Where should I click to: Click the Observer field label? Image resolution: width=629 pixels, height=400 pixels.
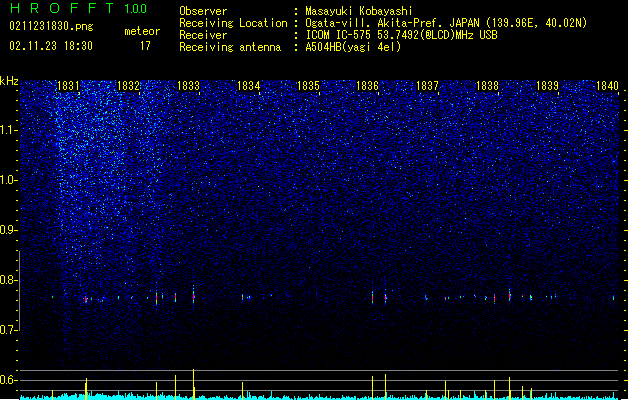[203, 11]
